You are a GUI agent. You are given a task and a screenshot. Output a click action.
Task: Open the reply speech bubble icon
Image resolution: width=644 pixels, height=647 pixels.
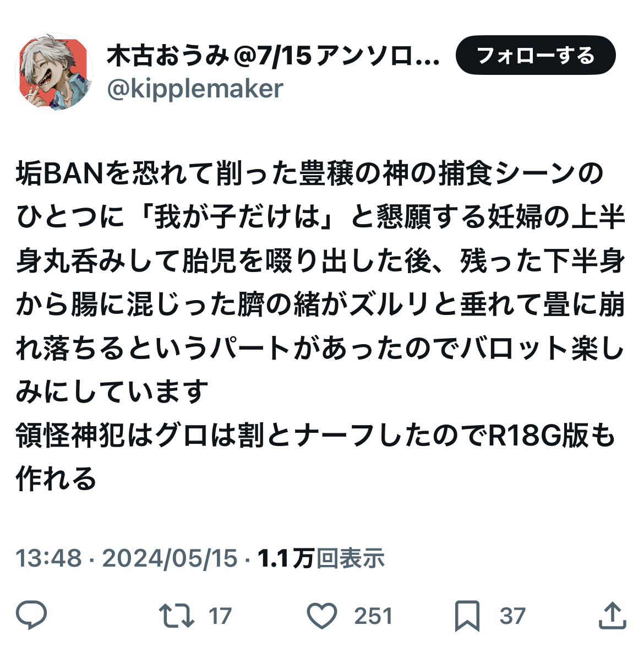point(31,615)
